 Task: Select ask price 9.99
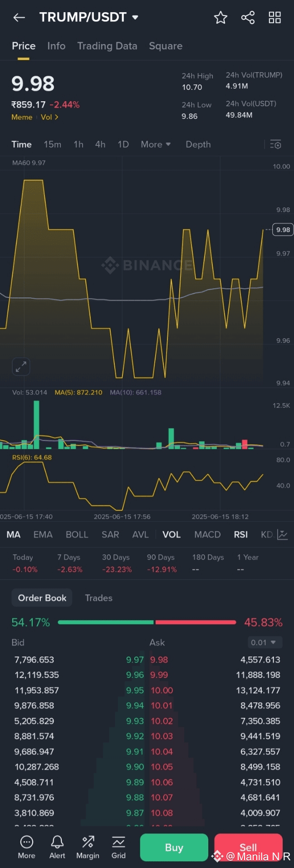[x=159, y=675]
